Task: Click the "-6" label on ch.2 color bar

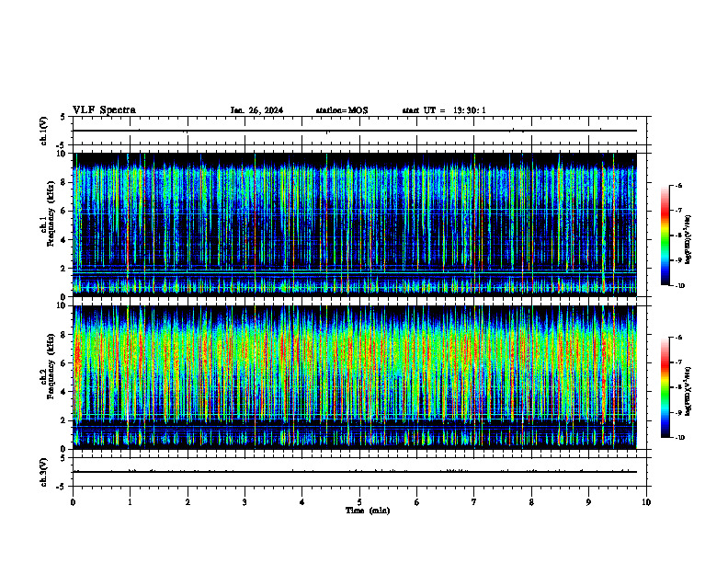Action: 678,338
